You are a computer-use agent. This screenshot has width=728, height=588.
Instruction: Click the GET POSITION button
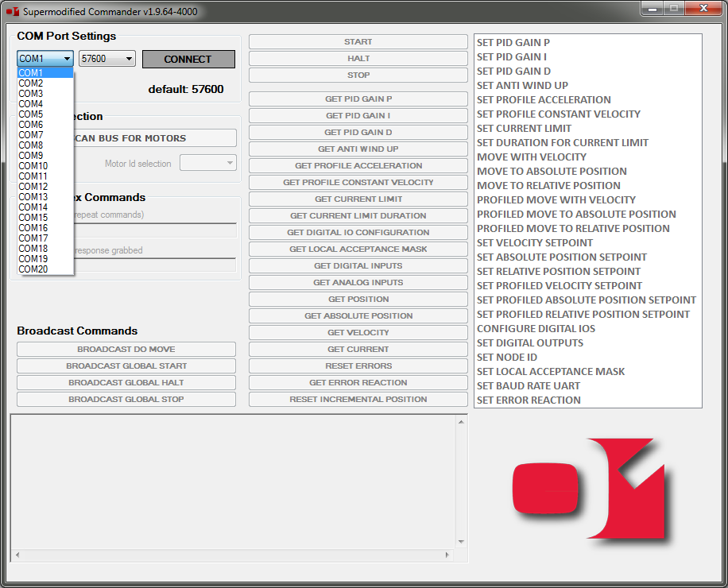pos(358,300)
